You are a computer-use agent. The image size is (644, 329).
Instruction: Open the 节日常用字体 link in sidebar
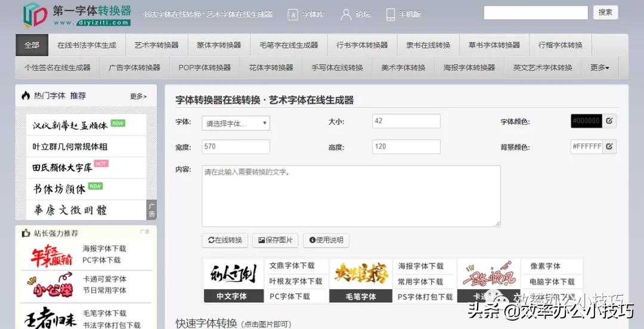tap(105, 290)
